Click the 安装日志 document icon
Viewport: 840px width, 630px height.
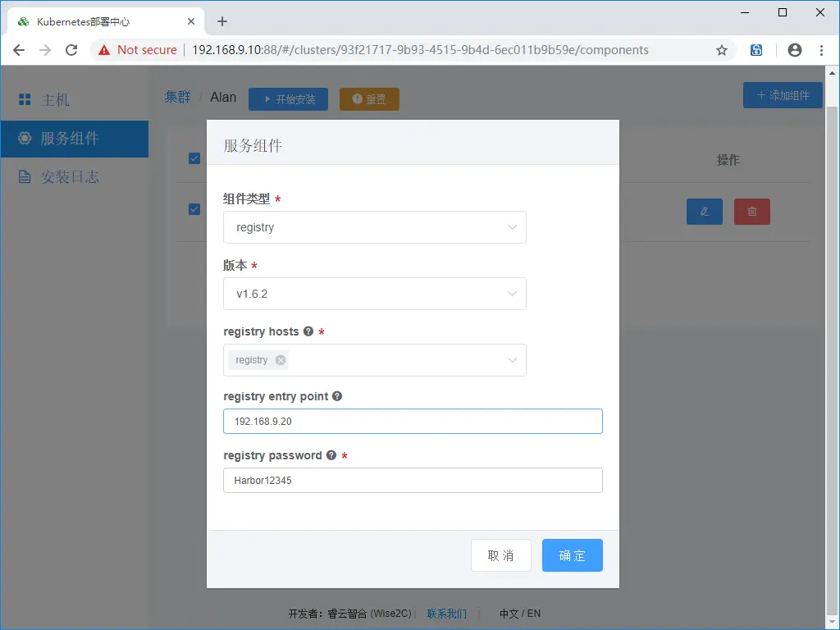[x=25, y=177]
